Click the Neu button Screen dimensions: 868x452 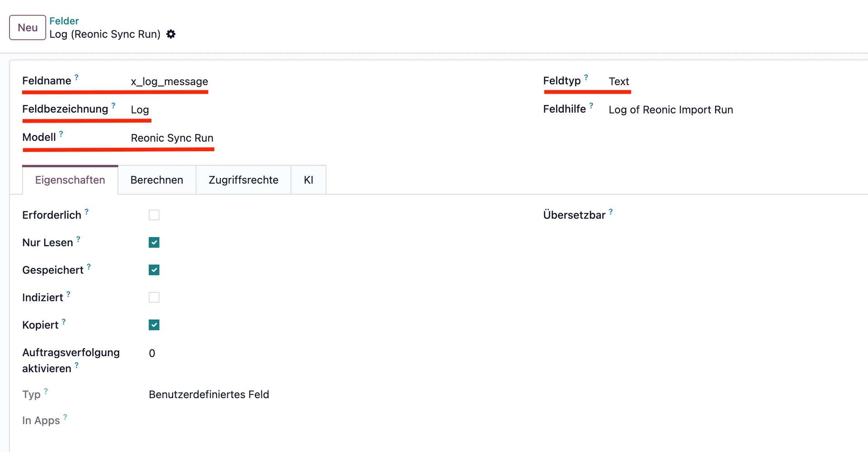28,28
